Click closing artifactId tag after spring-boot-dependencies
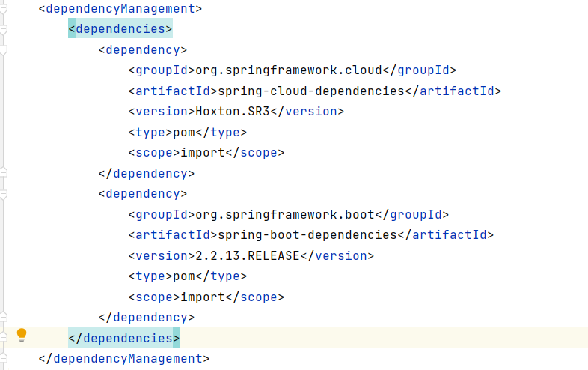 click(446, 235)
